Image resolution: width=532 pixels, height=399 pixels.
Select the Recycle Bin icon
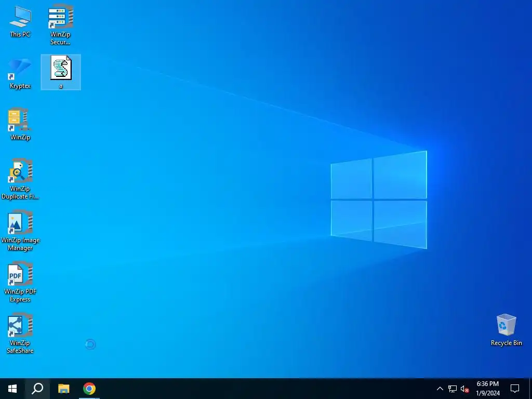click(x=506, y=330)
